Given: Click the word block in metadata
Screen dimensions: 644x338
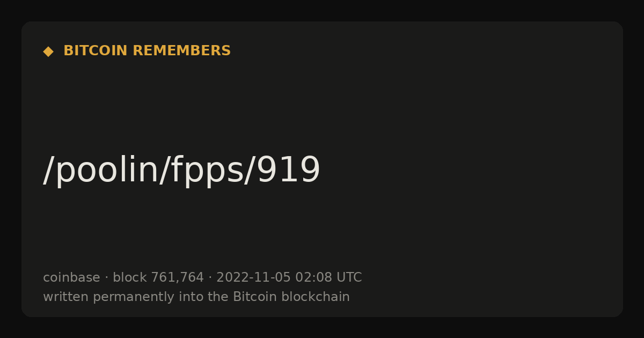Looking at the screenshot, I should [x=130, y=277].
